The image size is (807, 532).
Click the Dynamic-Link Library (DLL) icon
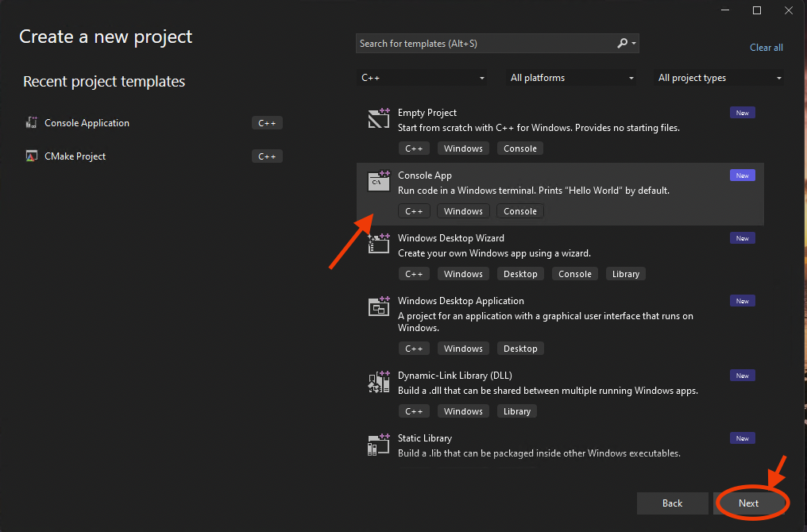379,381
